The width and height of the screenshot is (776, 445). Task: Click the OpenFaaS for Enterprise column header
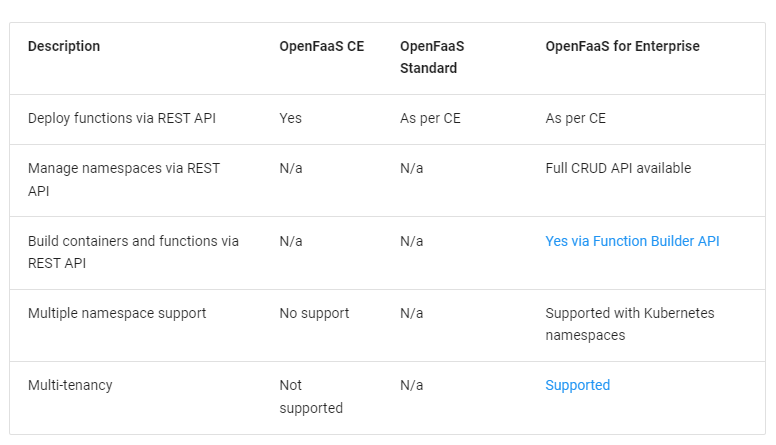[x=623, y=46]
